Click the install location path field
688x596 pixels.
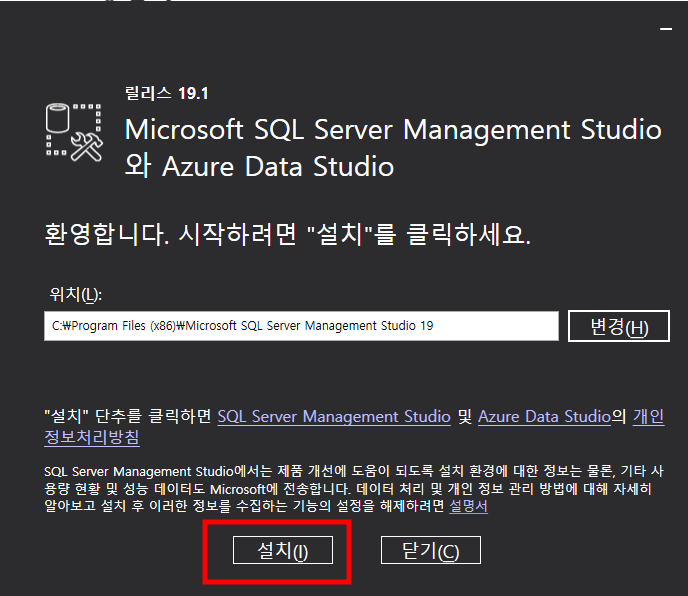[301, 326]
